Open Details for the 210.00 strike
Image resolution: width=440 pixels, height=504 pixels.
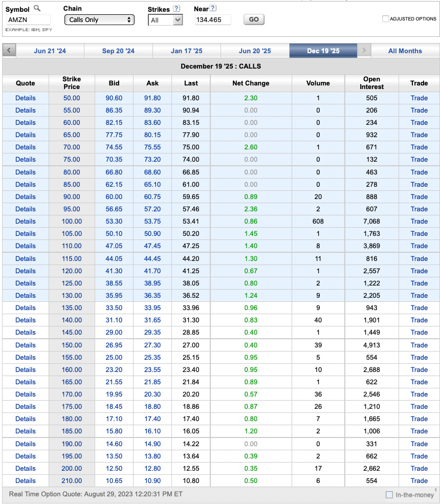[x=26, y=480]
